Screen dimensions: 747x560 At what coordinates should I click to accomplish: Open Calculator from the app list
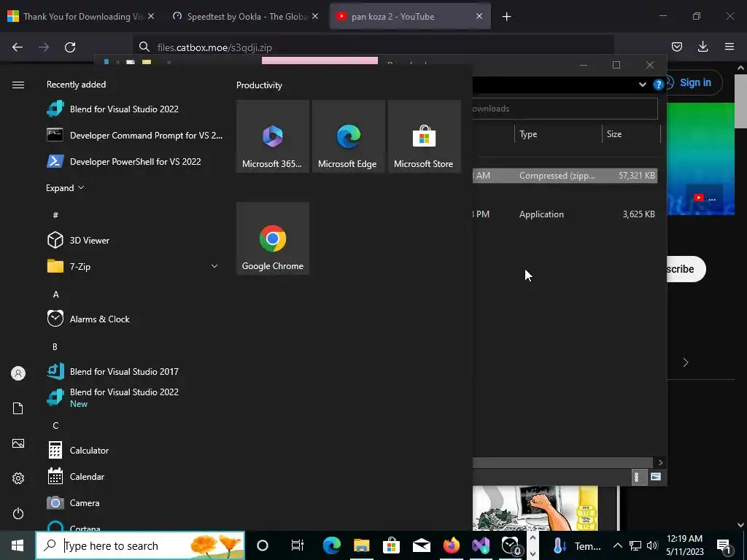tap(135, 451)
